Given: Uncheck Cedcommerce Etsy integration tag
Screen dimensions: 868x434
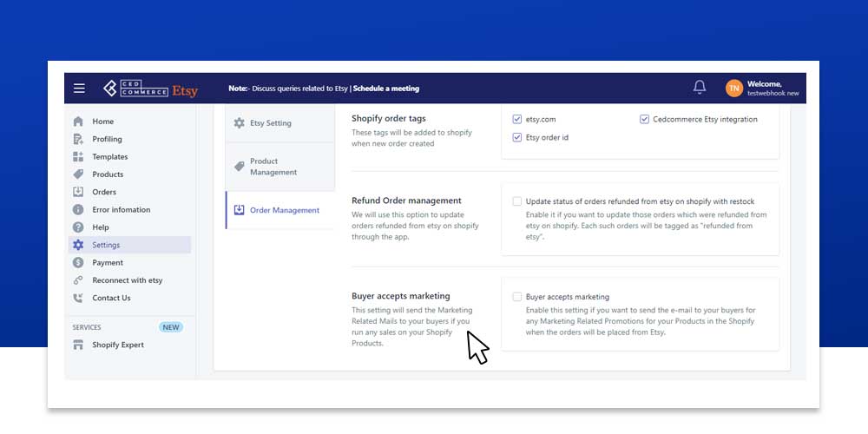Looking at the screenshot, I should click(644, 119).
